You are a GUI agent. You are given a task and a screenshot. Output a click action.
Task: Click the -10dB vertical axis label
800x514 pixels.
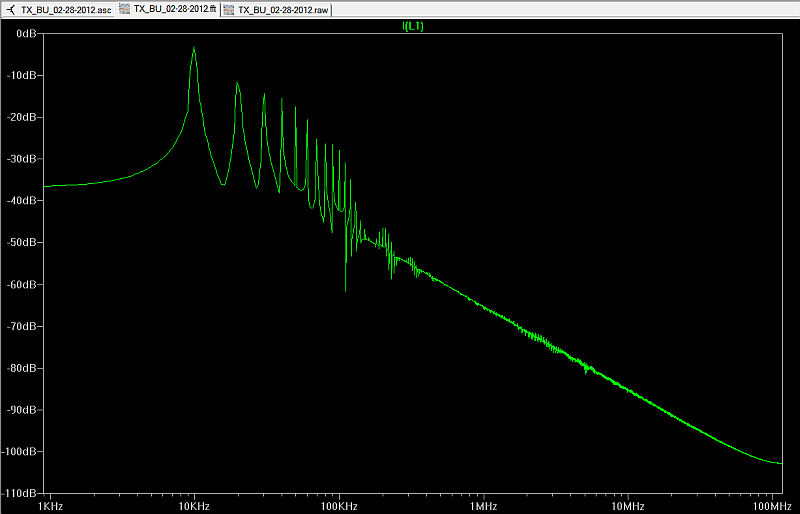[x=22, y=75]
